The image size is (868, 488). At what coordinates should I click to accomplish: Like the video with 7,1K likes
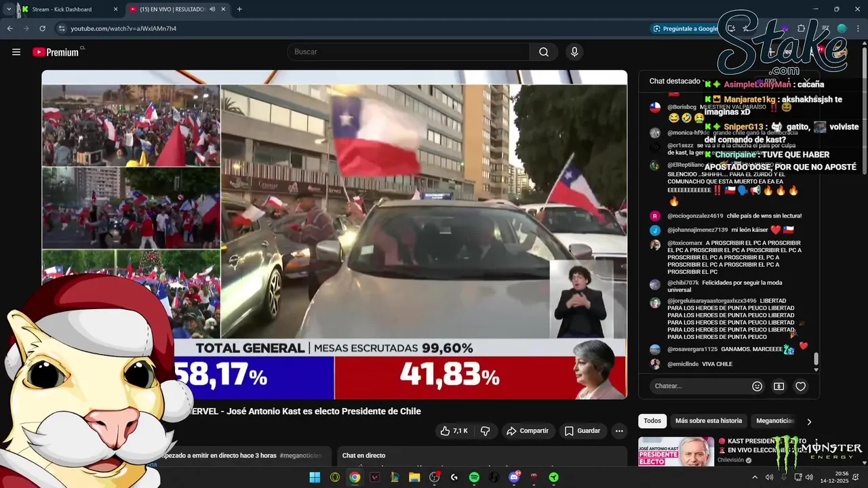pyautogui.click(x=454, y=431)
